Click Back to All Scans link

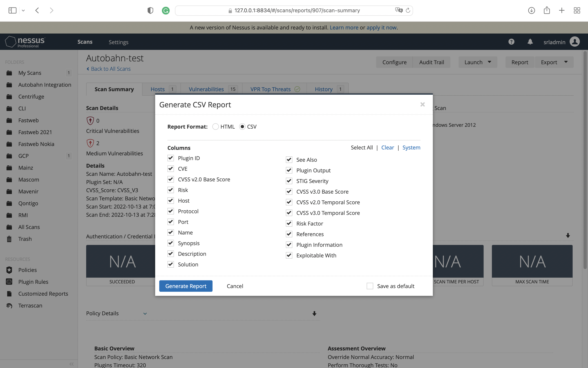(108, 69)
